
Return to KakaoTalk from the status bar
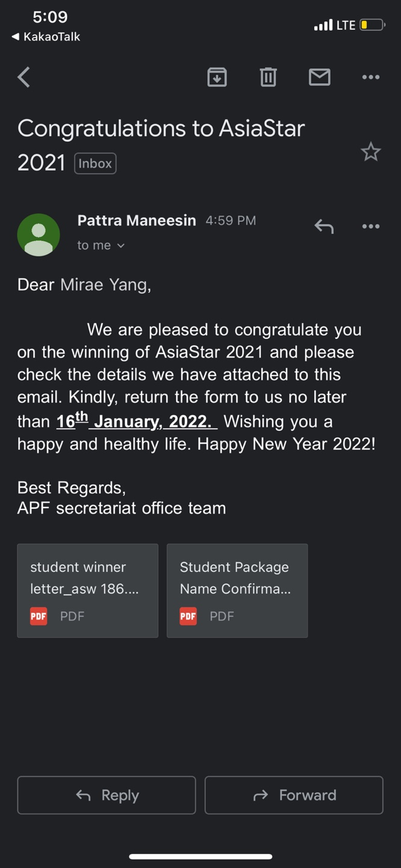coord(46,37)
